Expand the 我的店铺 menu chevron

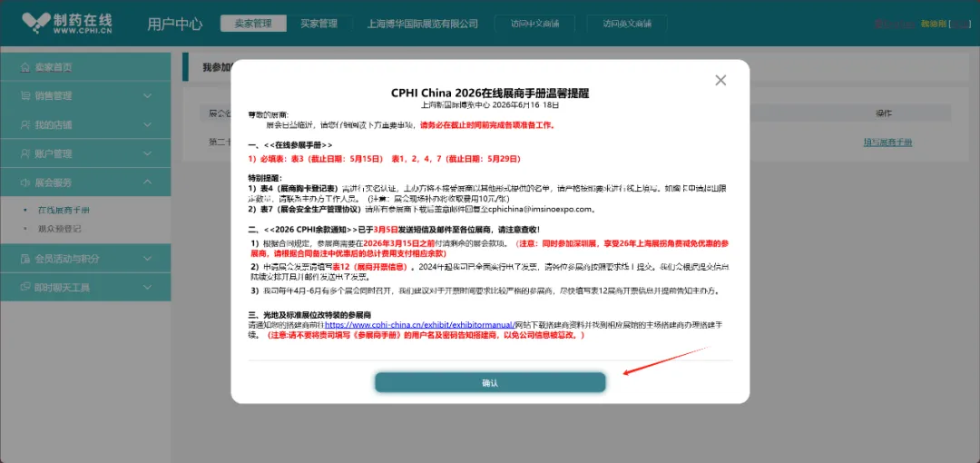pos(148,124)
